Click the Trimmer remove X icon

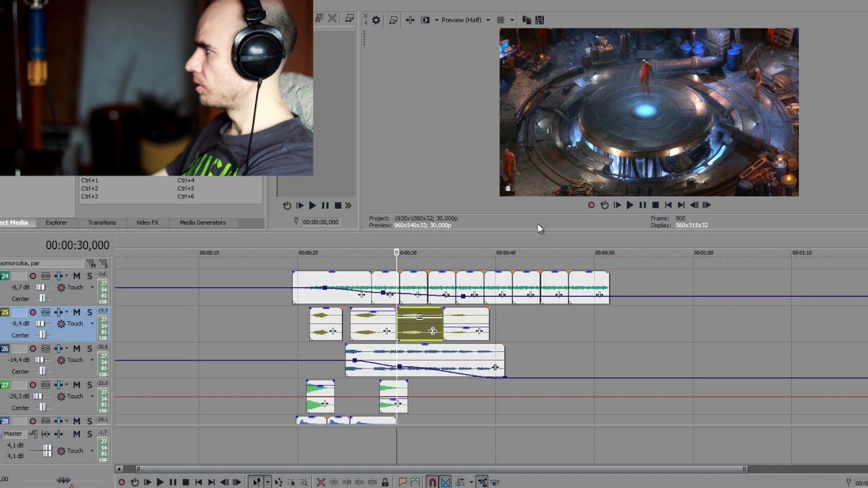coord(332,18)
